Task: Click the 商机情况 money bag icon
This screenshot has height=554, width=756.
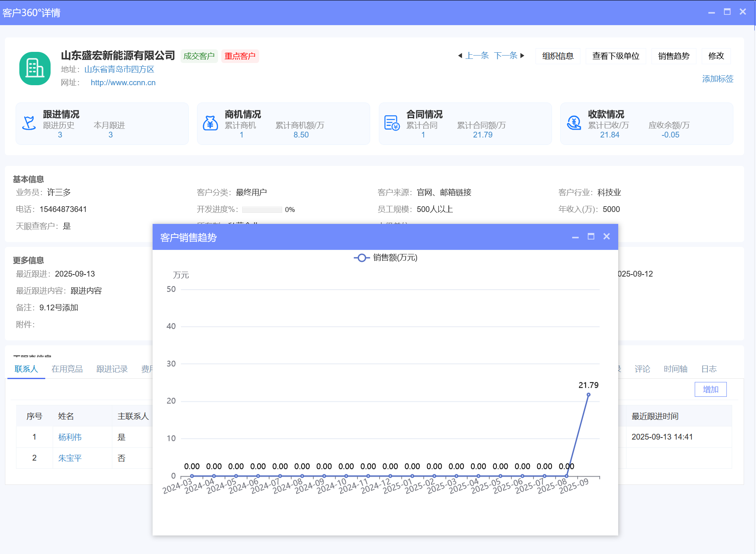Action: [x=211, y=123]
